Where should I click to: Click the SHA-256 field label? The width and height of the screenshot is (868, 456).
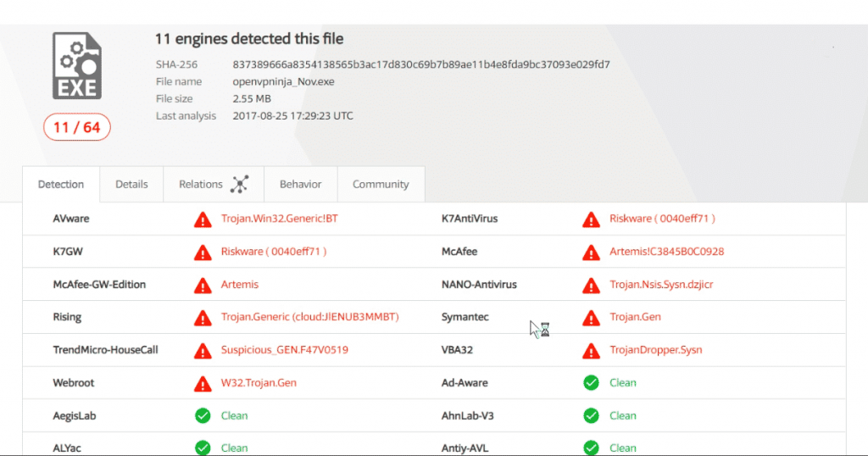coord(176,64)
